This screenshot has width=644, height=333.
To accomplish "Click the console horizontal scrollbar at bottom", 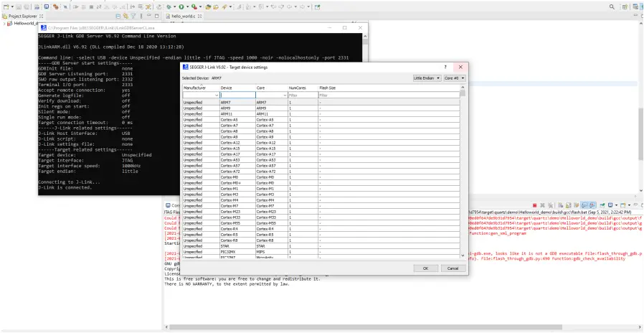I will tap(366, 327).
